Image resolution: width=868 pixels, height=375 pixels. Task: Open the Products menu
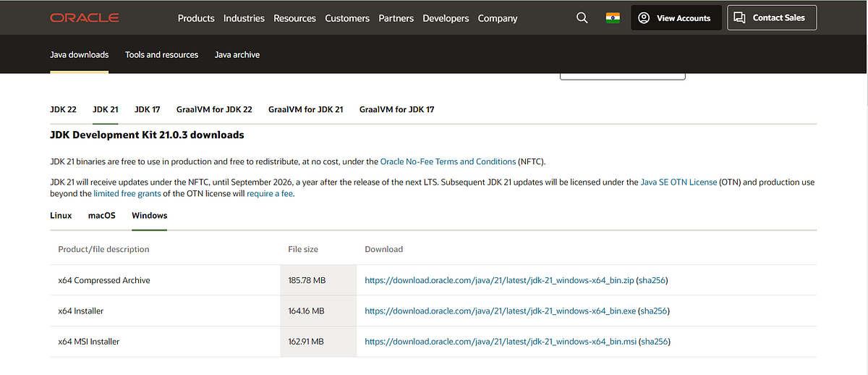[x=196, y=18]
